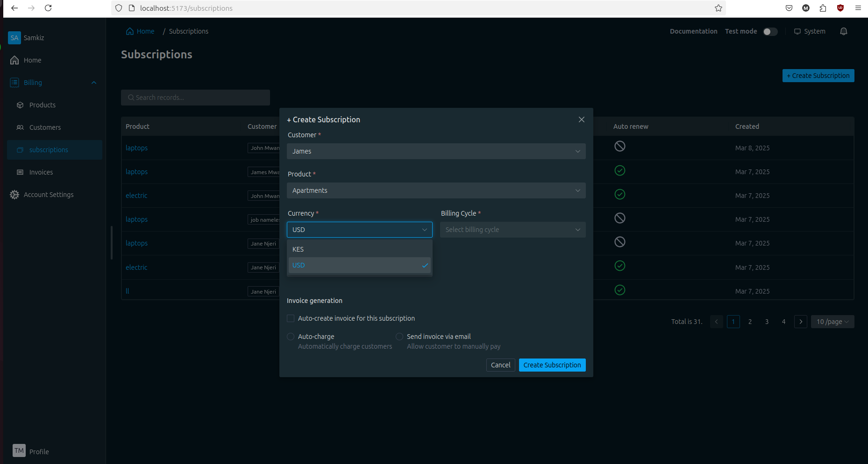Viewport: 868px width, 464px height.
Task: Select the Auto-charge radio option
Action: click(291, 337)
